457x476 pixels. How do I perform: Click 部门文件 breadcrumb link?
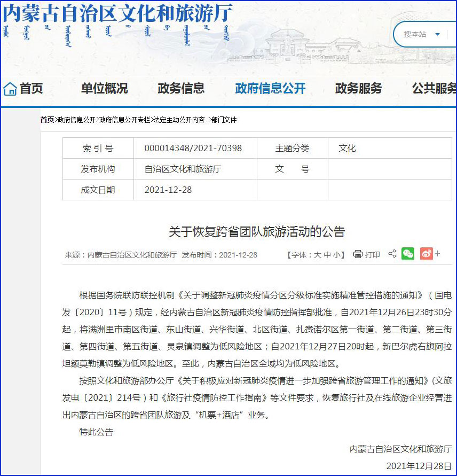(224, 120)
